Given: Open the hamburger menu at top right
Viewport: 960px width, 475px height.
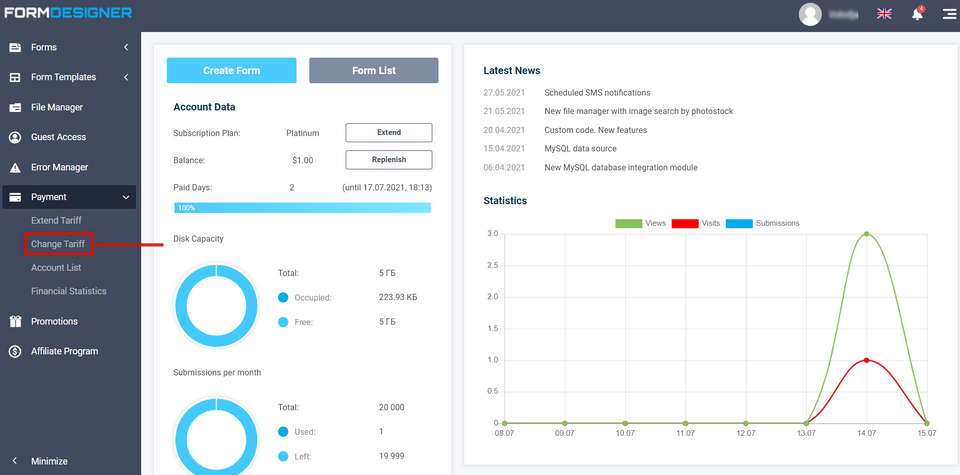Looking at the screenshot, I should tap(947, 14).
